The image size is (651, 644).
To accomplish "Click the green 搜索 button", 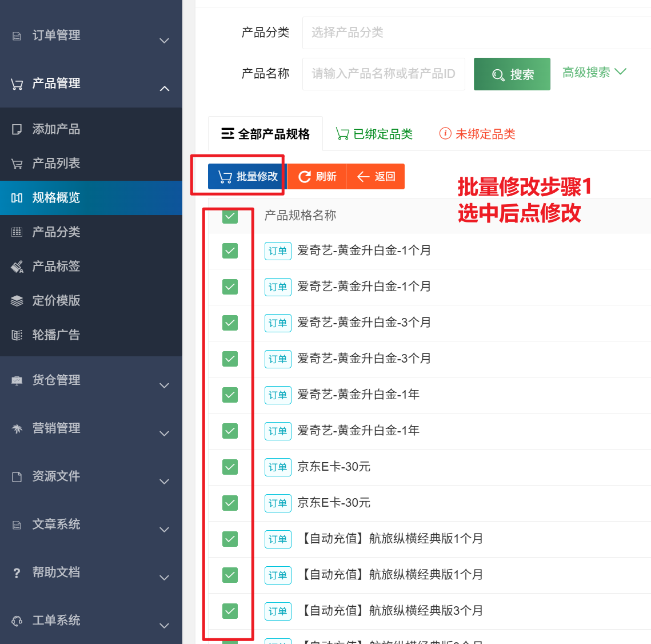I will point(512,74).
